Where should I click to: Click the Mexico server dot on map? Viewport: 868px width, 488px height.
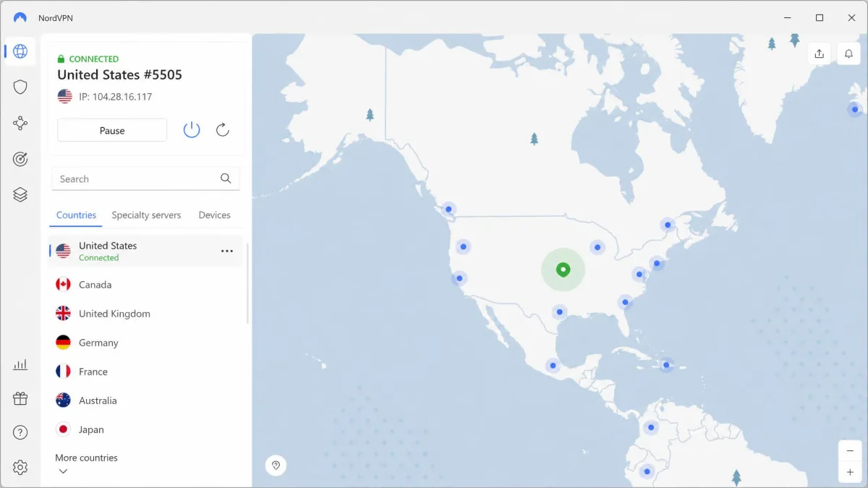[x=553, y=366]
